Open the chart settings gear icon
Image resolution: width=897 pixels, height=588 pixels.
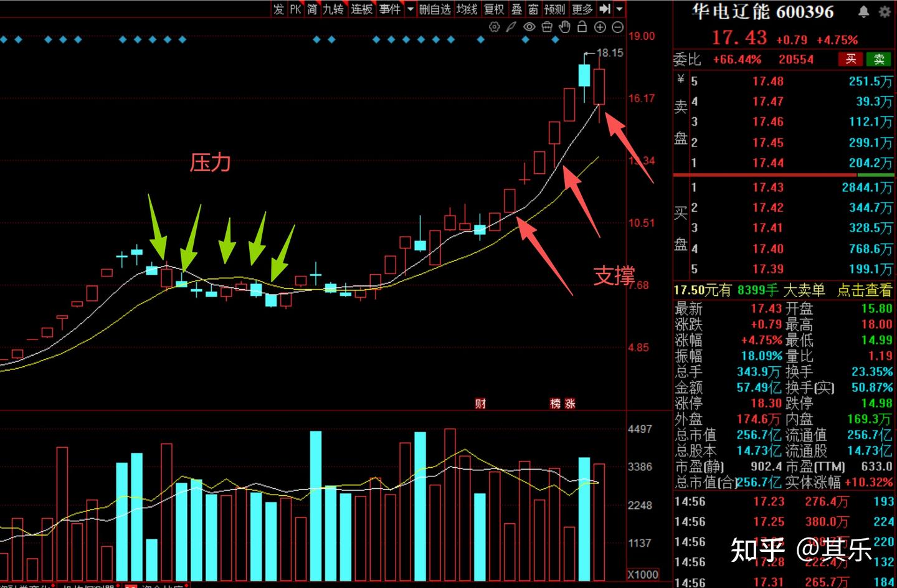pyautogui.click(x=495, y=27)
